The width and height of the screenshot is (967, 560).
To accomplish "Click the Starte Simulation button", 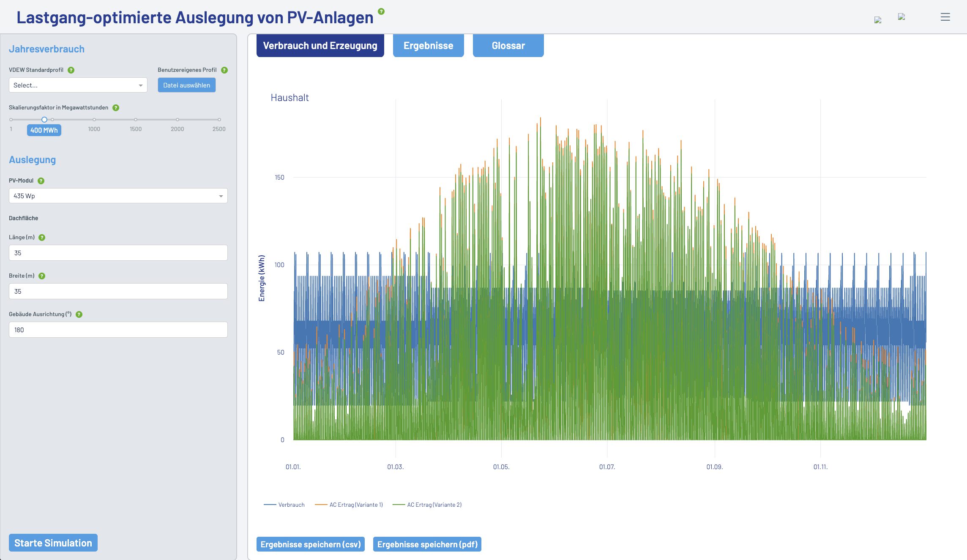I will click(x=53, y=543).
